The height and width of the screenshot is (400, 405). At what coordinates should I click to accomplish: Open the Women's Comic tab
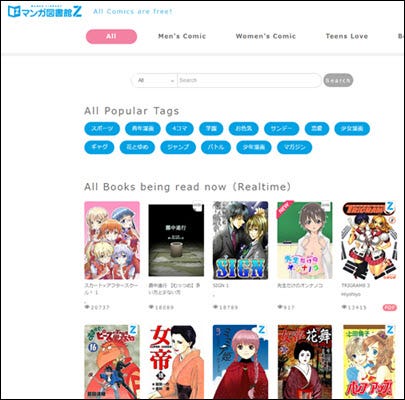click(x=266, y=36)
